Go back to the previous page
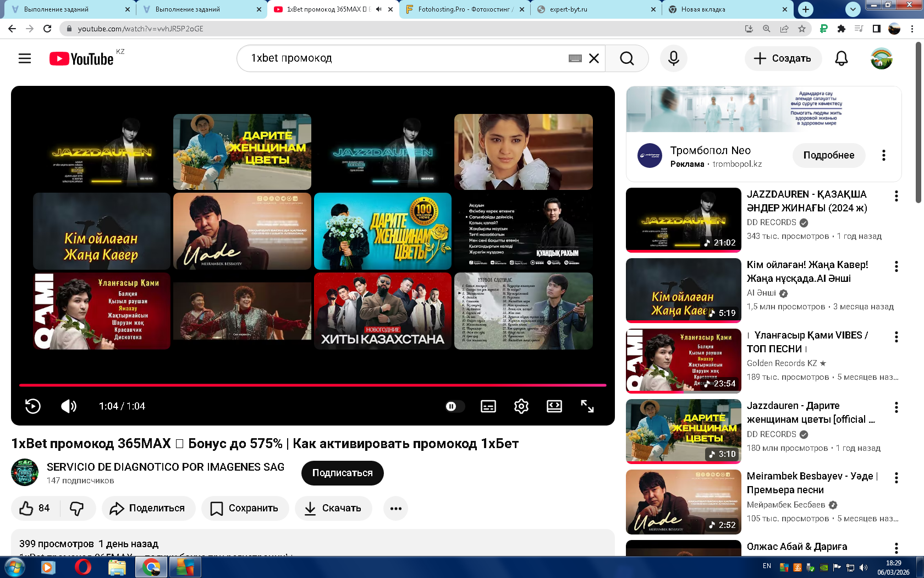The image size is (924, 578). click(12, 29)
